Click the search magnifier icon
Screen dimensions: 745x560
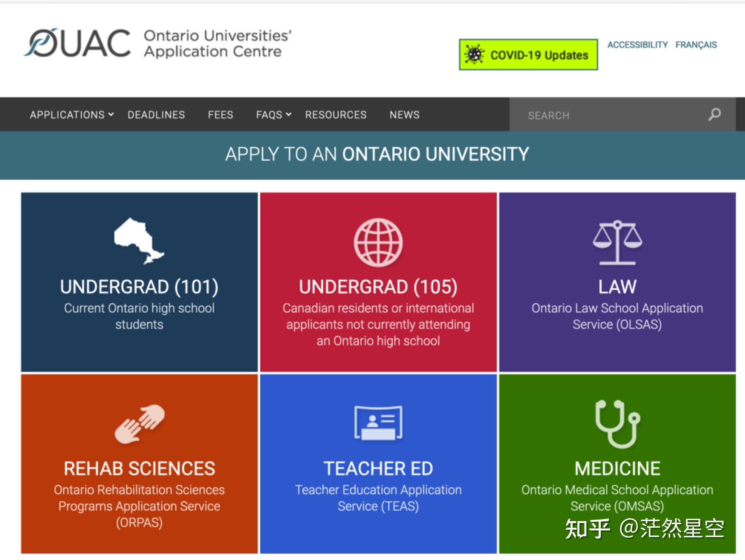[x=715, y=114]
